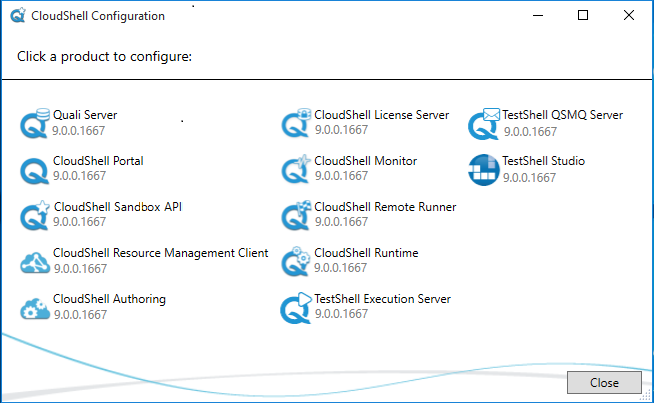This screenshot has width=654, height=403.
Task: Click the CloudShell Configuration title bar icon
Action: click(17, 16)
